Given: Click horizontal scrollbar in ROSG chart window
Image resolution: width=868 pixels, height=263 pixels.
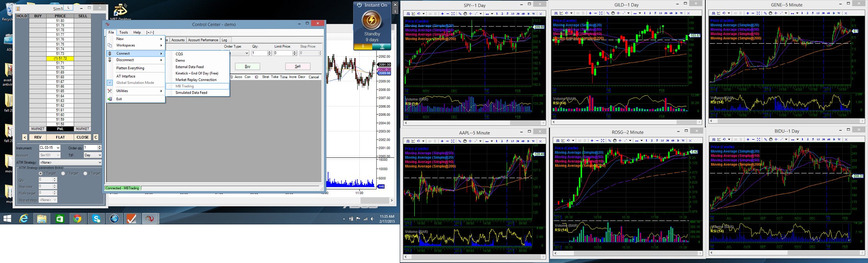Looking at the screenshot, I should click(628, 253).
